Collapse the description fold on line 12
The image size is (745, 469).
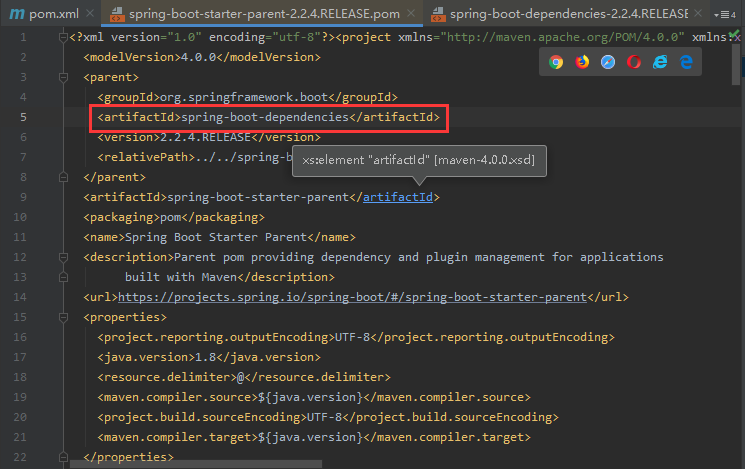(x=63, y=257)
